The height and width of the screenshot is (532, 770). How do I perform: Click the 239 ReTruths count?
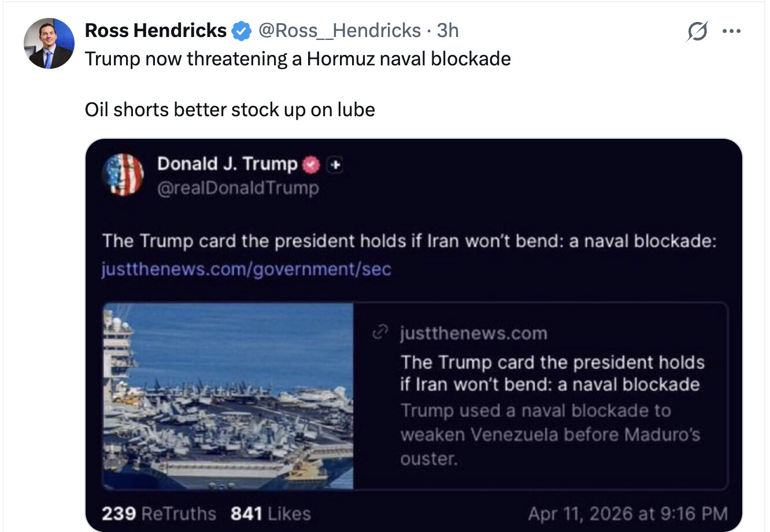click(159, 513)
